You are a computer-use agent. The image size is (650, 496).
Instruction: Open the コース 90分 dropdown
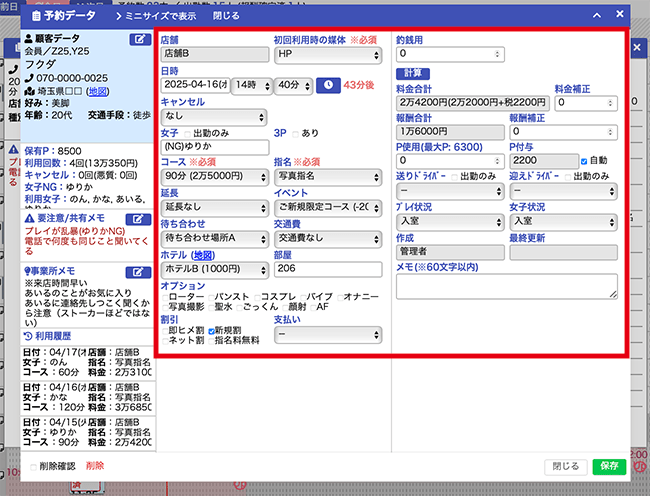click(215, 177)
